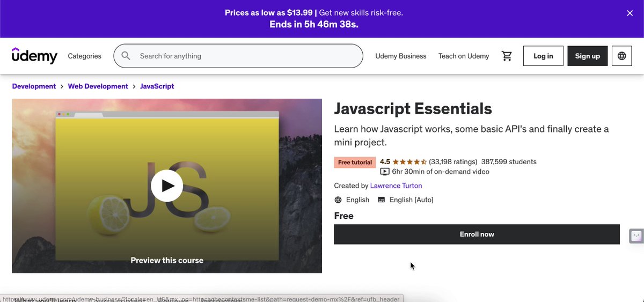Click the Javascript Essentials title
This screenshot has height=302, width=644.
click(x=413, y=108)
